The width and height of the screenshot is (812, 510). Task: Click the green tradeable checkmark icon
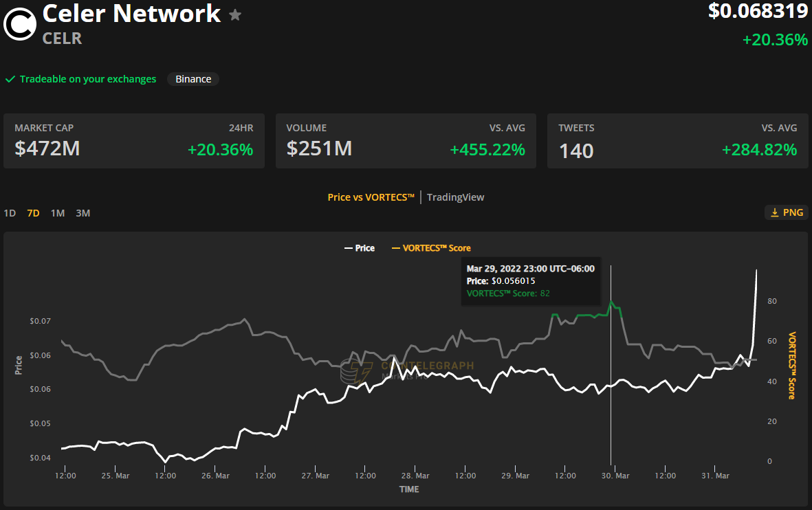(x=10, y=79)
